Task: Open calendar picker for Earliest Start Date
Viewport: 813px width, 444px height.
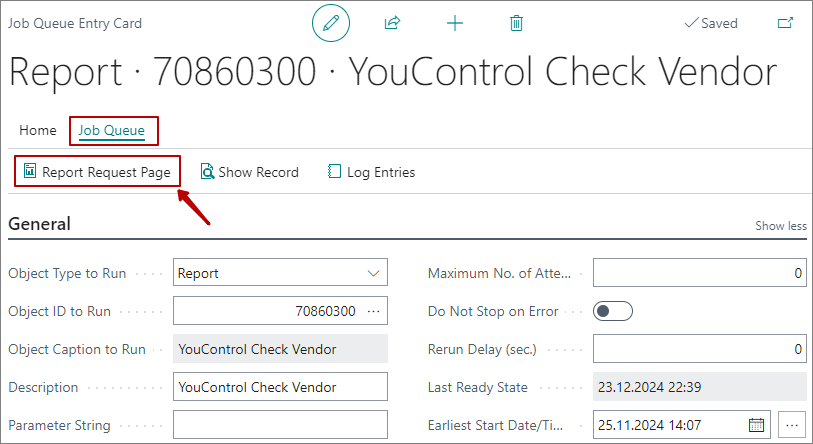Action: [x=757, y=425]
